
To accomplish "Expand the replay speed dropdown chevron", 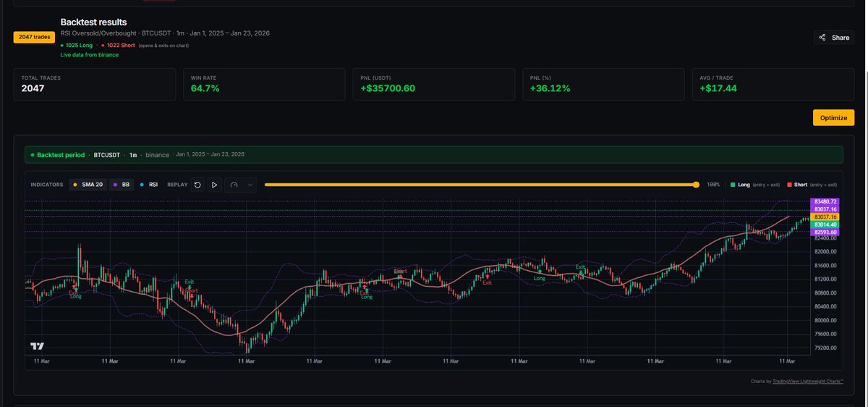I will [250, 185].
